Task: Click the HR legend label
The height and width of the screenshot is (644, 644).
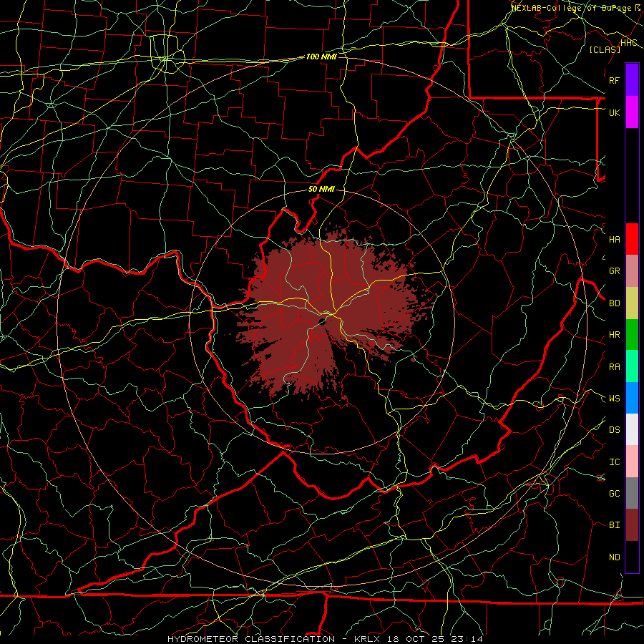Action: coord(614,335)
